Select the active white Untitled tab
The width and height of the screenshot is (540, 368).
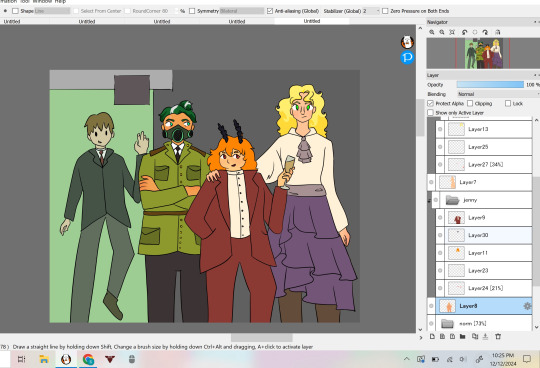coord(312,21)
